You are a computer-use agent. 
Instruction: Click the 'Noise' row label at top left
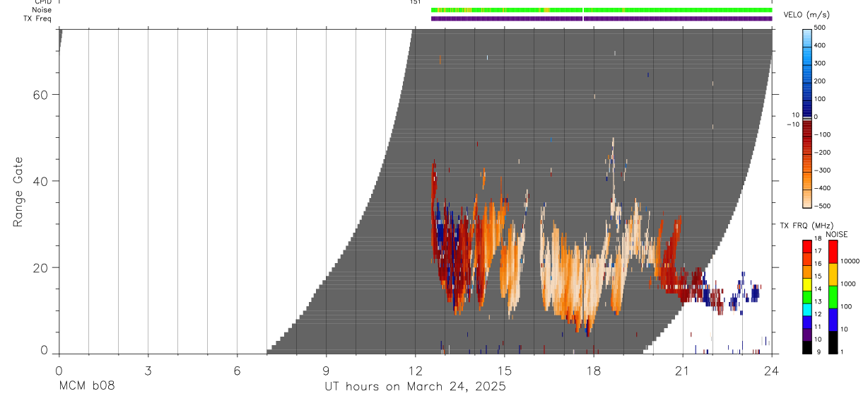click(42, 10)
